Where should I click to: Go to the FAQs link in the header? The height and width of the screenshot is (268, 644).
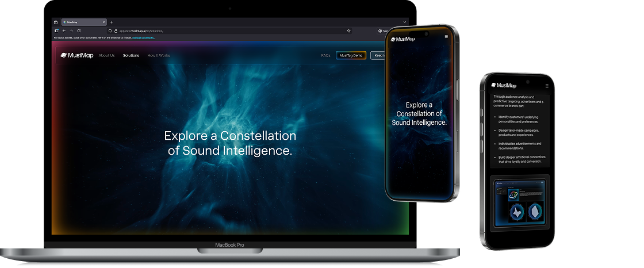coord(325,55)
